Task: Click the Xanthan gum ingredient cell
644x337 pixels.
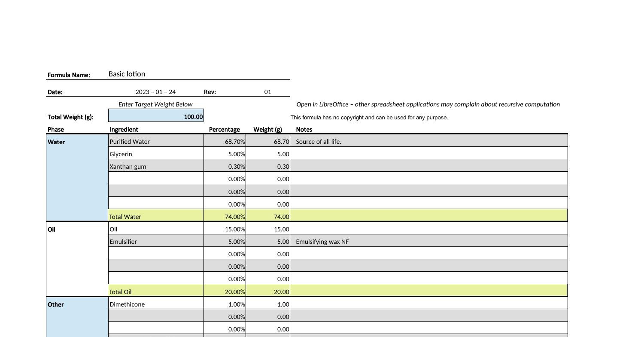Action: click(156, 166)
